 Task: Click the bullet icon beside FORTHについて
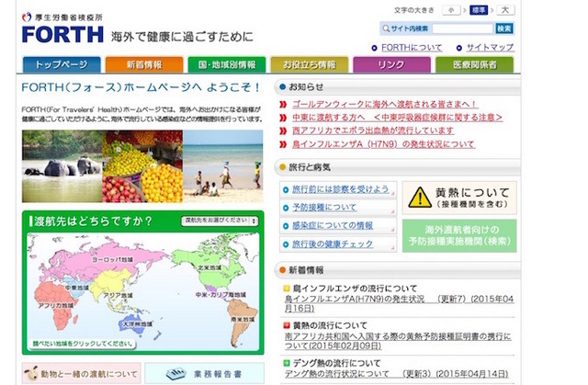(374, 48)
